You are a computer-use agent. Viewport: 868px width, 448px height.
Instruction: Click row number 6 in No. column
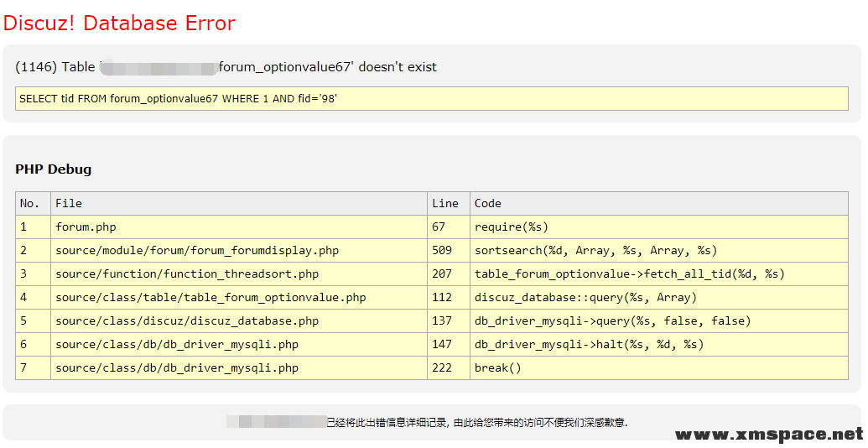34,344
